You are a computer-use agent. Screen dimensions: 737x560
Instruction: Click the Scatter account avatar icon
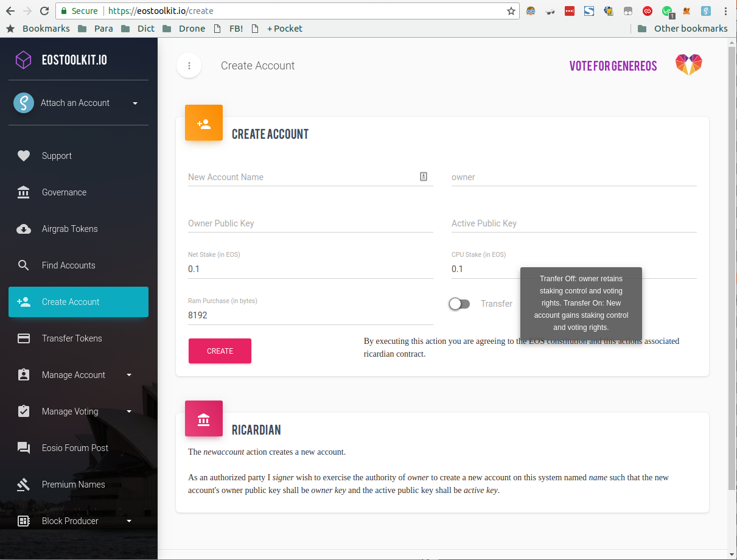coord(24,103)
